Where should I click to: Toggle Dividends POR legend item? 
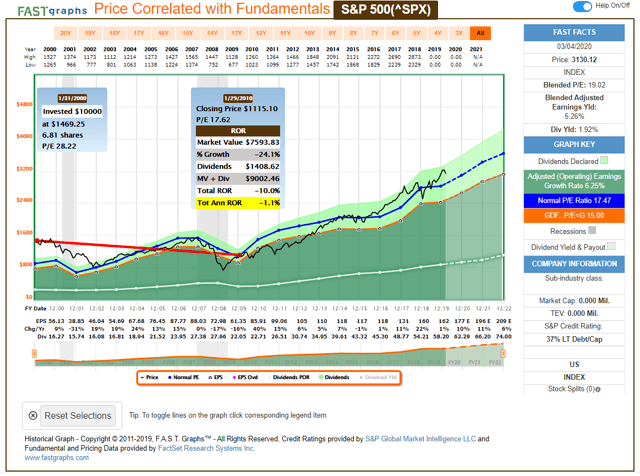(x=289, y=378)
